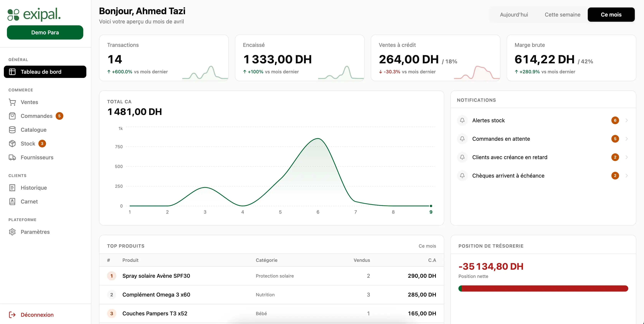The height and width of the screenshot is (324, 644).
Task: Open Paramètres via the gear icon
Action: (x=12, y=232)
